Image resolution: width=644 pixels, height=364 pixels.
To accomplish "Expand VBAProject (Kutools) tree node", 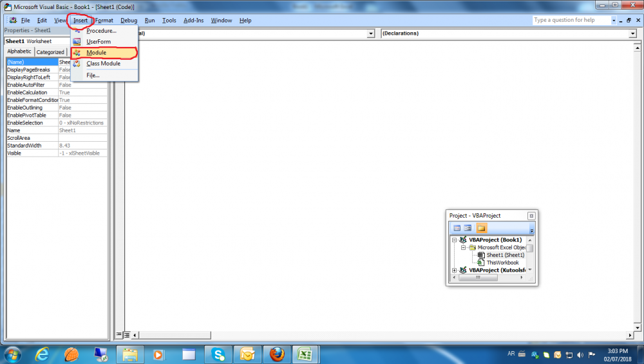I will 454,271.
